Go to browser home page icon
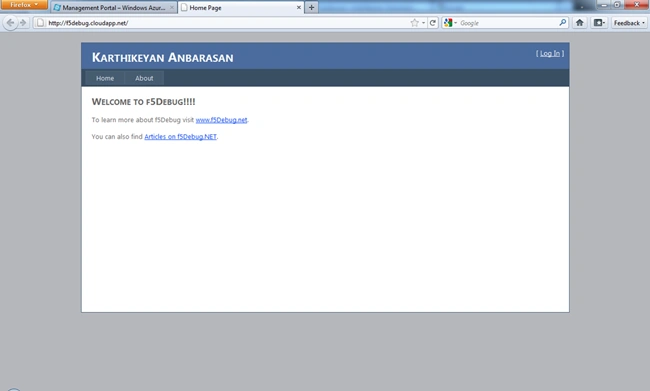The width and height of the screenshot is (650, 391). 580,23
